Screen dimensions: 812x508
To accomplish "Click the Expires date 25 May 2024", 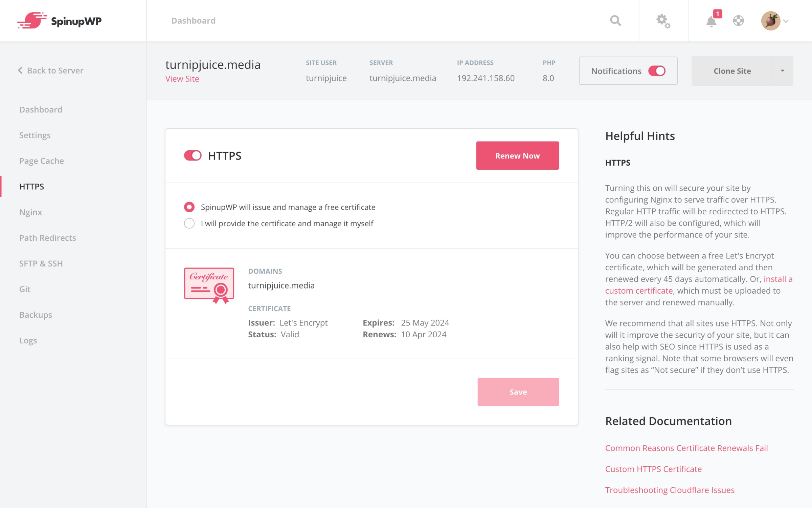I will [x=425, y=322].
